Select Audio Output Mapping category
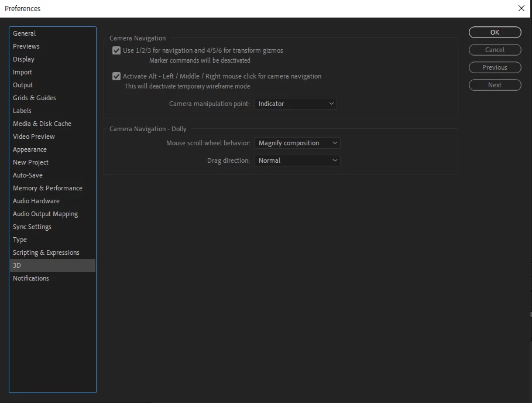This screenshot has height=403, width=532. [x=53, y=214]
